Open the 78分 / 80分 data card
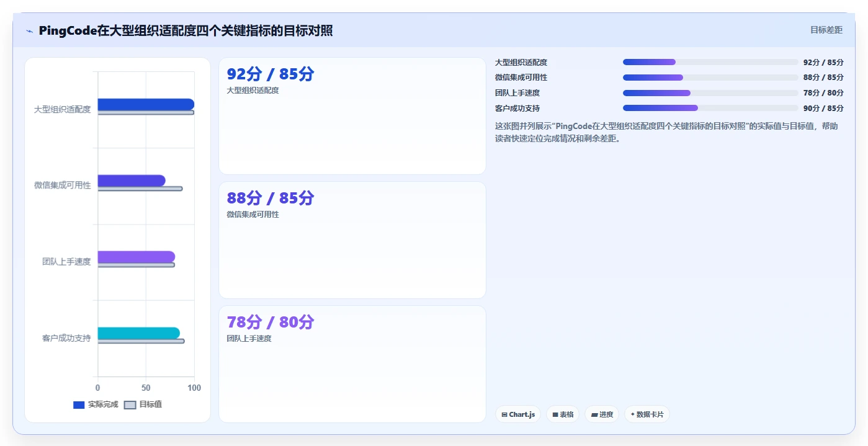The width and height of the screenshot is (868, 446). click(x=352, y=364)
